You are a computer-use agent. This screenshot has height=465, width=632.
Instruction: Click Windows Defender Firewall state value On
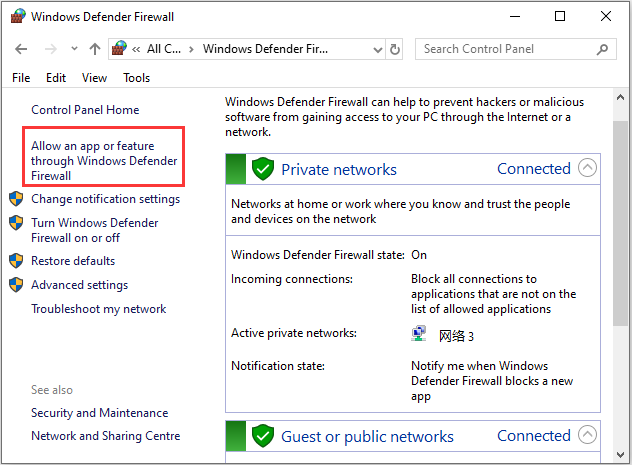(x=419, y=255)
